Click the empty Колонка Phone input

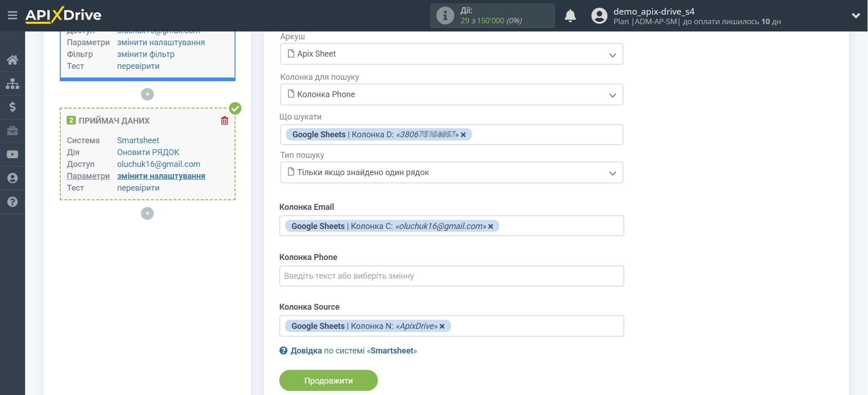tap(451, 276)
